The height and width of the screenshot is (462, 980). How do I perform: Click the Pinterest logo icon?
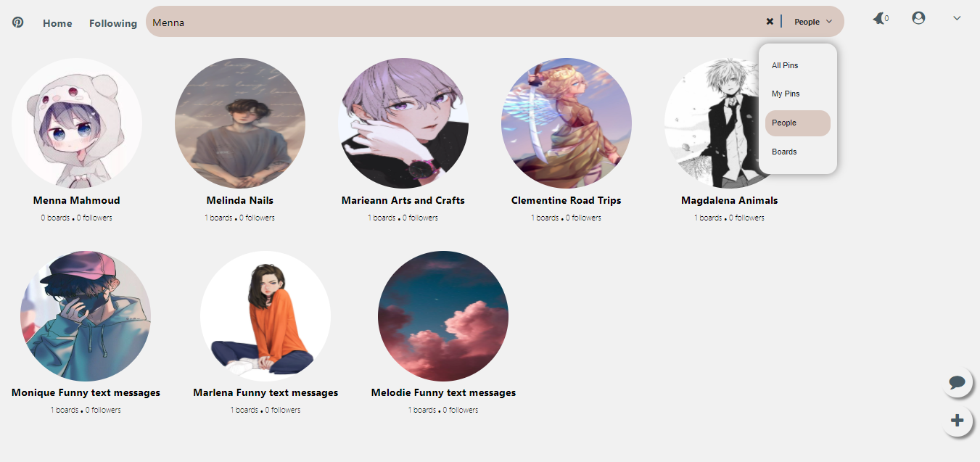18,22
